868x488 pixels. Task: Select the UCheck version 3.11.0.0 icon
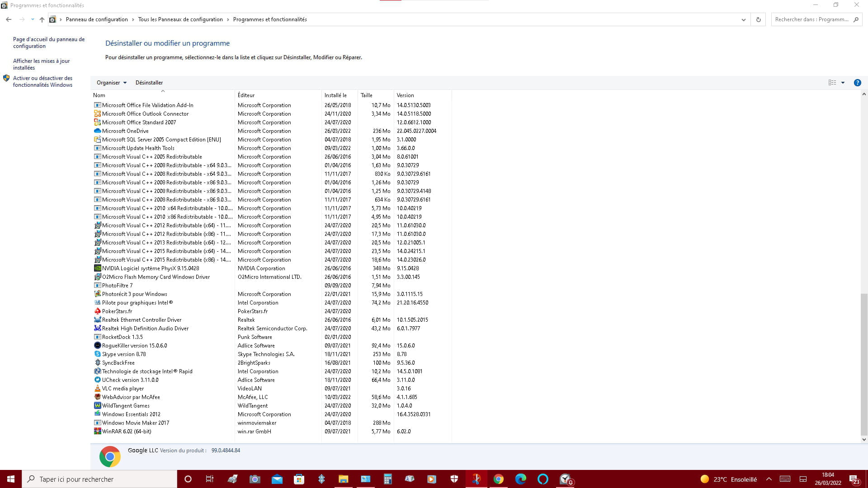pyautogui.click(x=97, y=380)
